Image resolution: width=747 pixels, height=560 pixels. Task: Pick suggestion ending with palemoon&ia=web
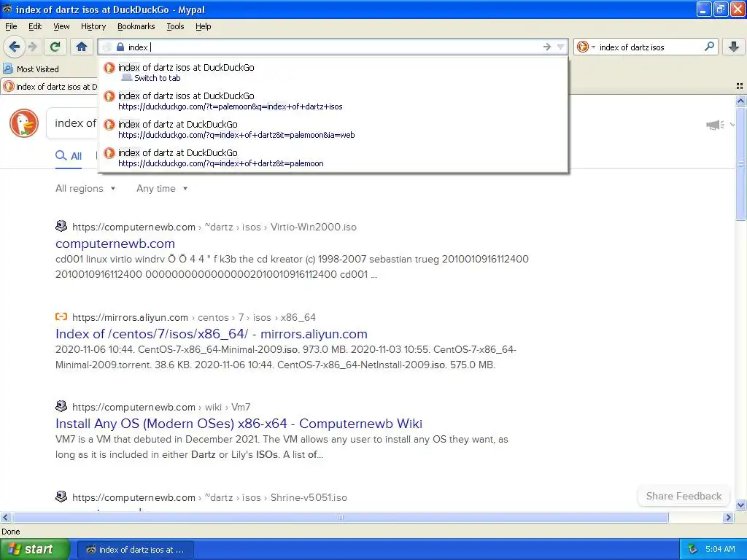tap(333, 130)
